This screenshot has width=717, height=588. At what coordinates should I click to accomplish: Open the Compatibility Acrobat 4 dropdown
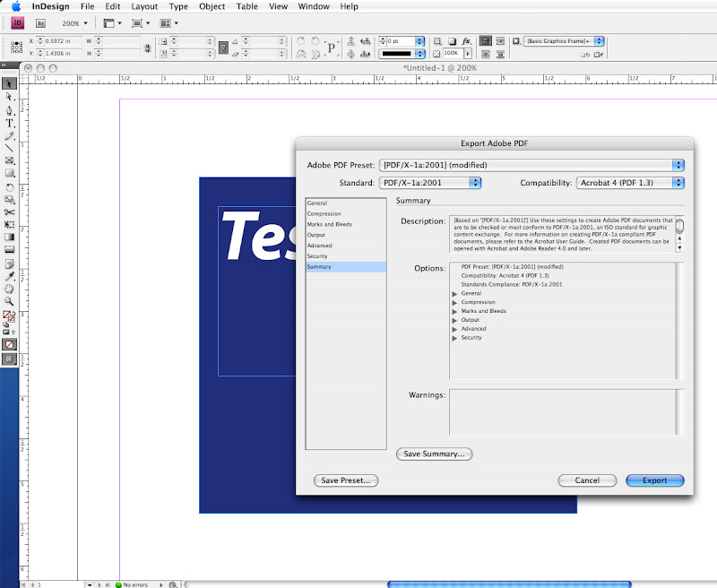coord(630,183)
